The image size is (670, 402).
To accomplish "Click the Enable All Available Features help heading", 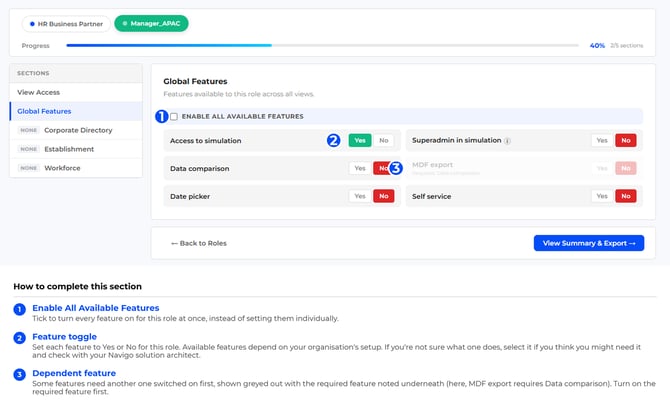I will click(x=96, y=308).
